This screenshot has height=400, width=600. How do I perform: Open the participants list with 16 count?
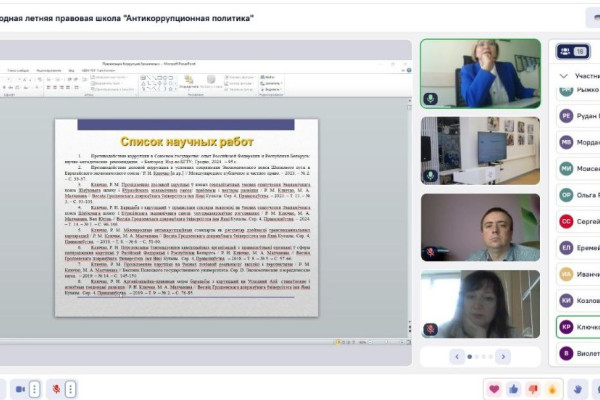(573, 51)
